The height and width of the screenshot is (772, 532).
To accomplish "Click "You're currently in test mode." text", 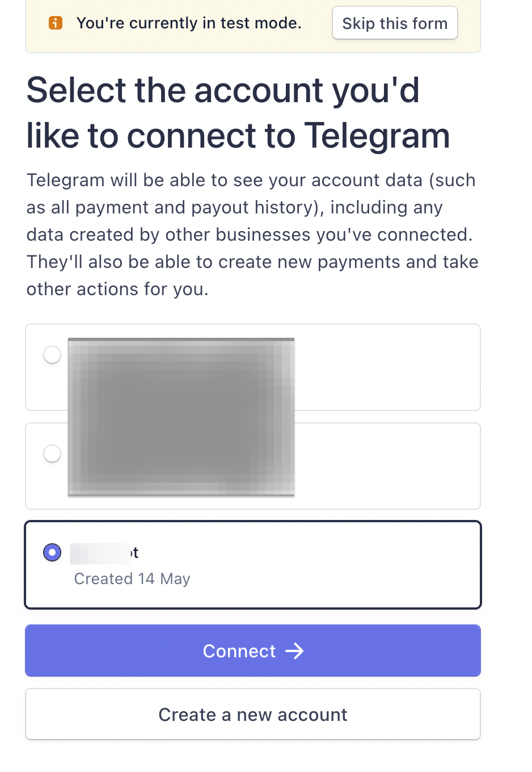I will pos(189,23).
